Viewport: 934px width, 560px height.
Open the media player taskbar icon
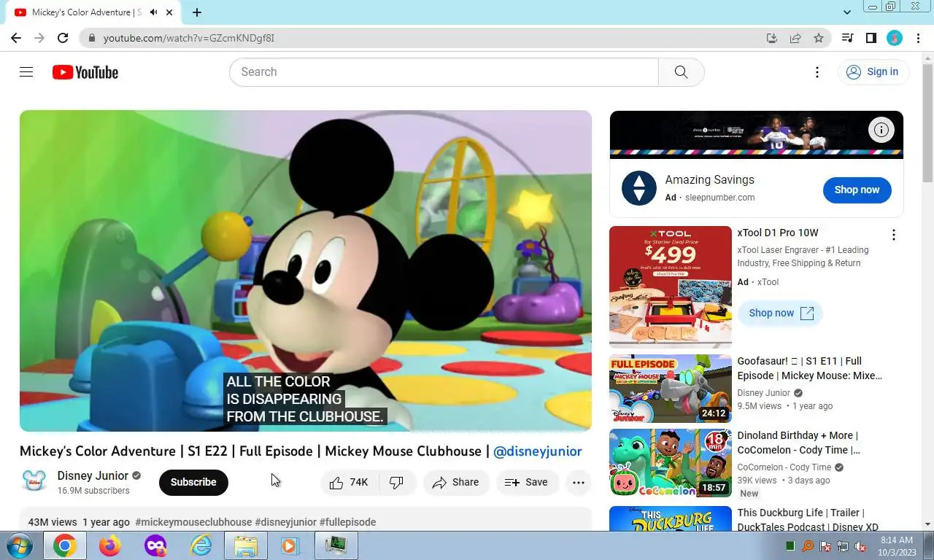pos(290,545)
